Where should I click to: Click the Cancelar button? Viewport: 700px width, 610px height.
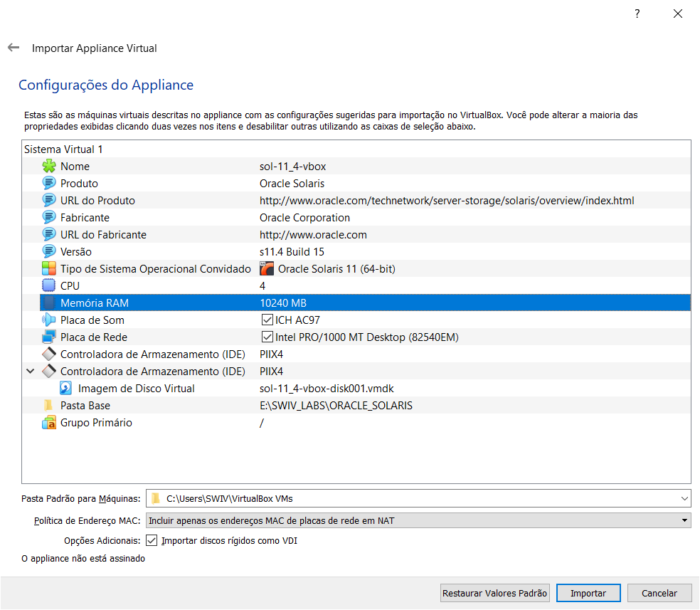click(659, 593)
